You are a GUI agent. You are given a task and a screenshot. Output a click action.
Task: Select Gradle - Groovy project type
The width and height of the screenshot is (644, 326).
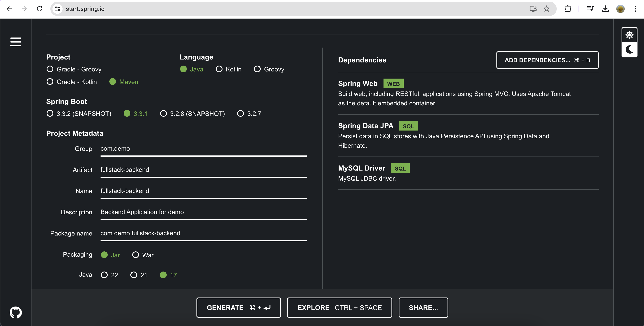coord(50,69)
